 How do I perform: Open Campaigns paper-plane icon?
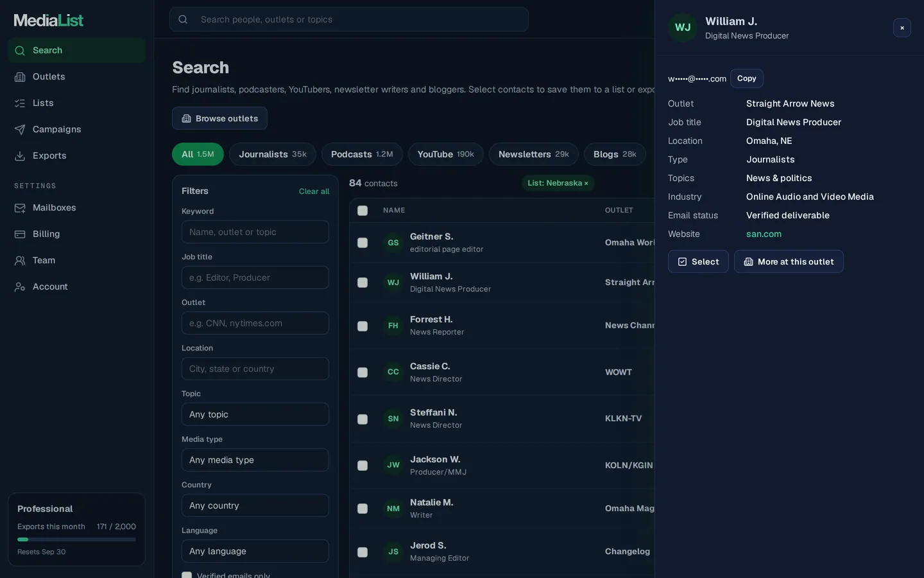[x=20, y=130]
